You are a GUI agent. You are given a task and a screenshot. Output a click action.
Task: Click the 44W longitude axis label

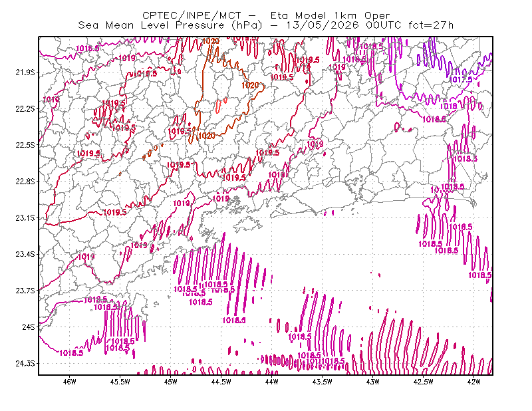(x=271, y=382)
